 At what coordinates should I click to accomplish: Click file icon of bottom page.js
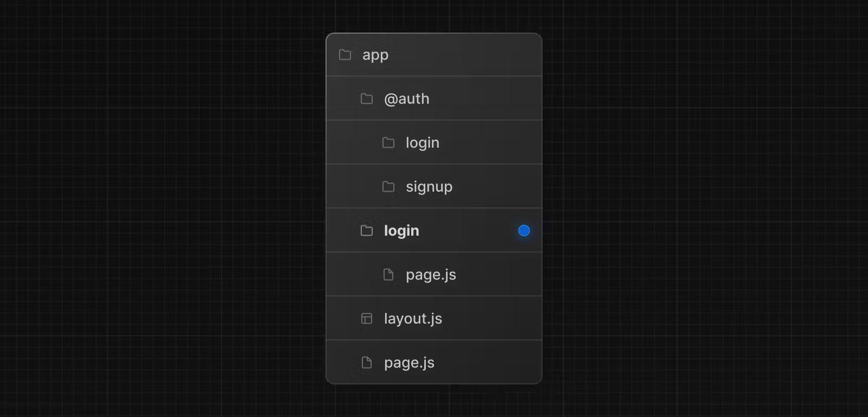pos(367,363)
